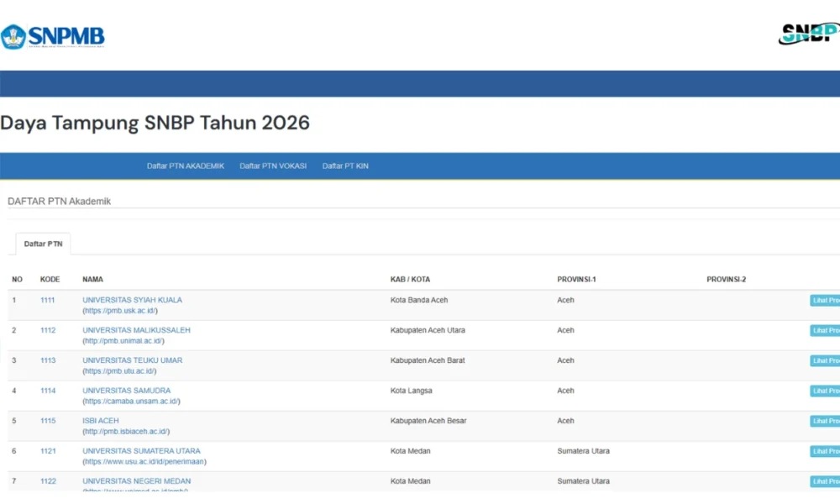Click the pmb.usk.ac.id URL text
The height and width of the screenshot is (504, 840).
coord(120,311)
